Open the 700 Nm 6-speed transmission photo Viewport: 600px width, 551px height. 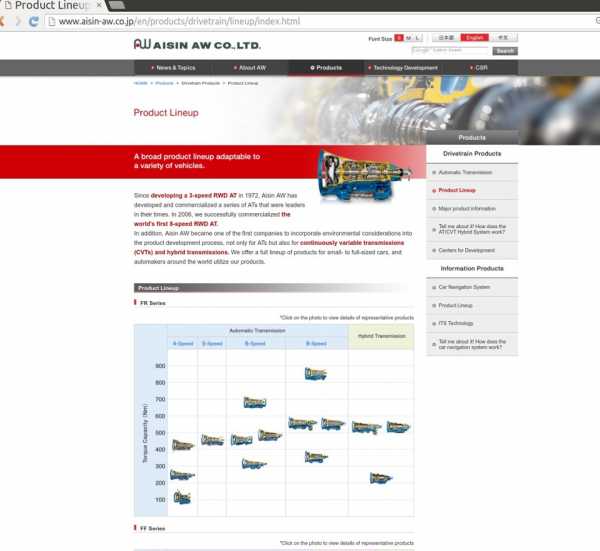tap(255, 402)
